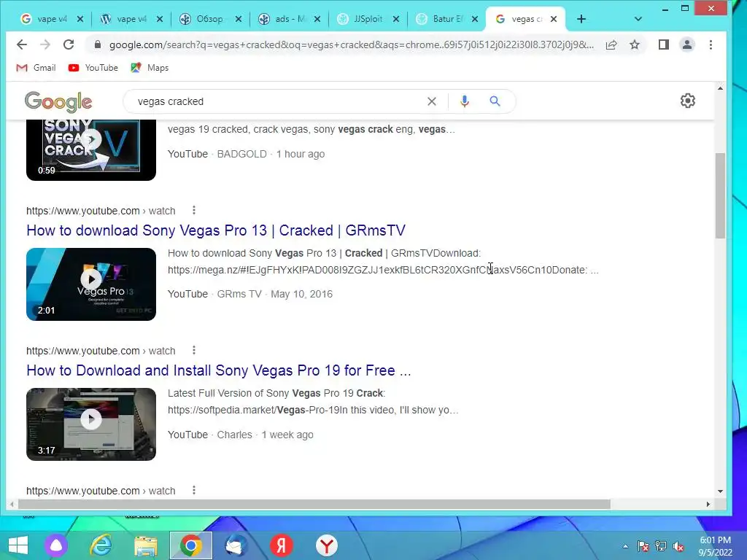Submit search with magnifier icon

coord(495,101)
